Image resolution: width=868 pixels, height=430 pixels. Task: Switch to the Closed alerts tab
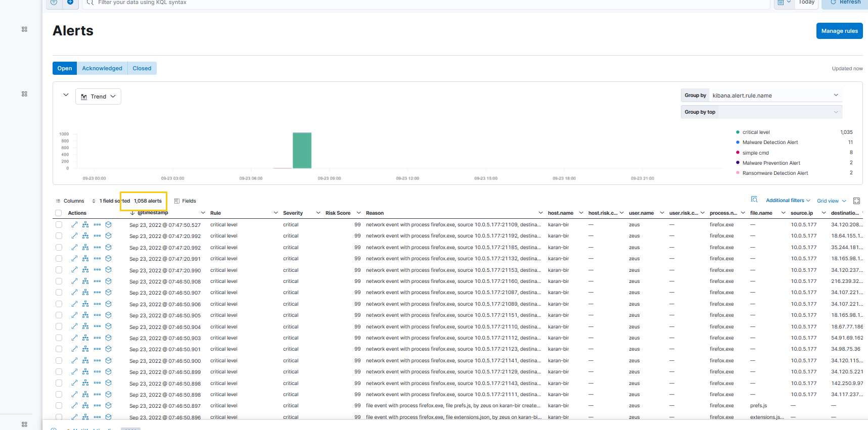click(x=142, y=68)
